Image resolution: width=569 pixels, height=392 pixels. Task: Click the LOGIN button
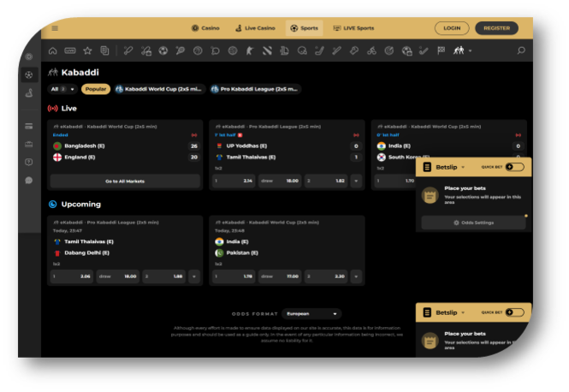click(452, 28)
